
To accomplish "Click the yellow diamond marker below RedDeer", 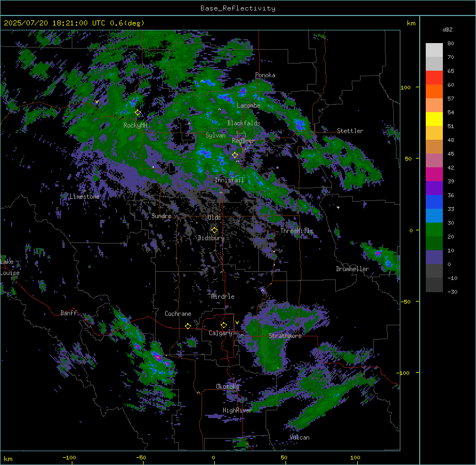I will coord(235,155).
